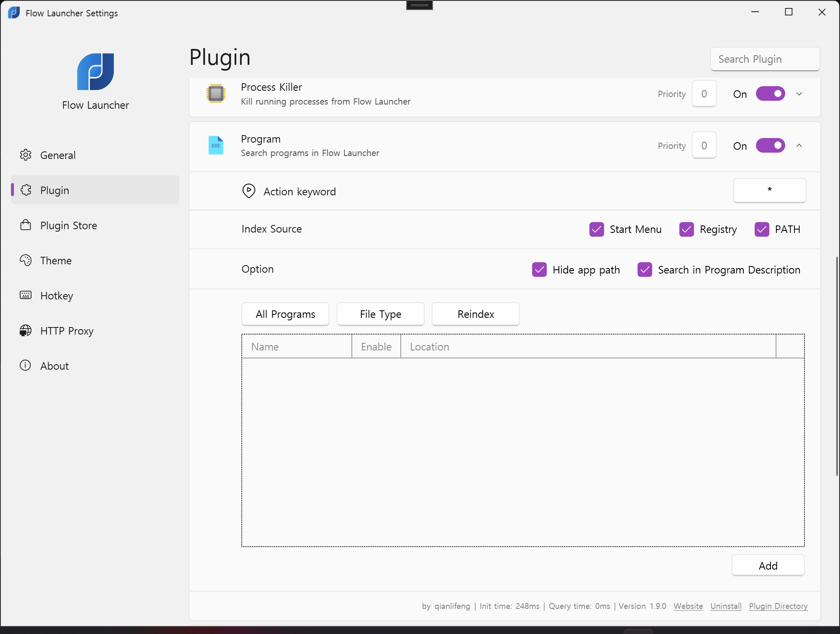Image resolution: width=840 pixels, height=634 pixels.
Task: Expand the Process Killer plugin settings
Action: 799,94
